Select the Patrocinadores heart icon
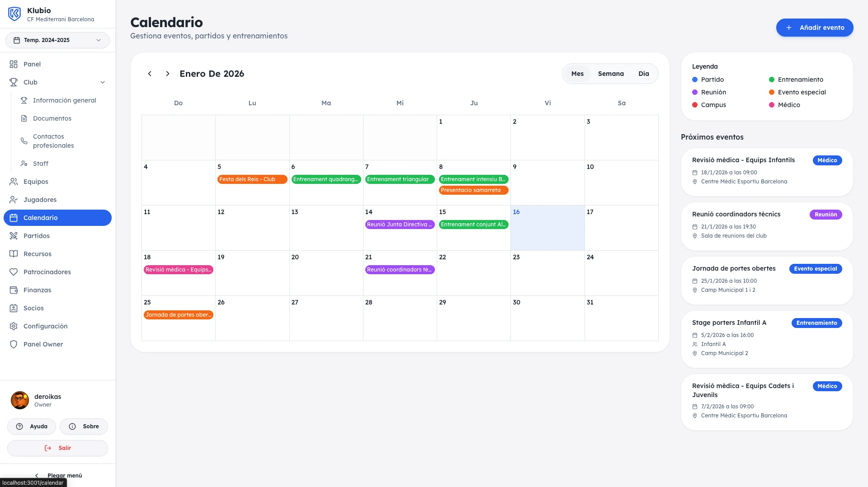 coord(14,272)
